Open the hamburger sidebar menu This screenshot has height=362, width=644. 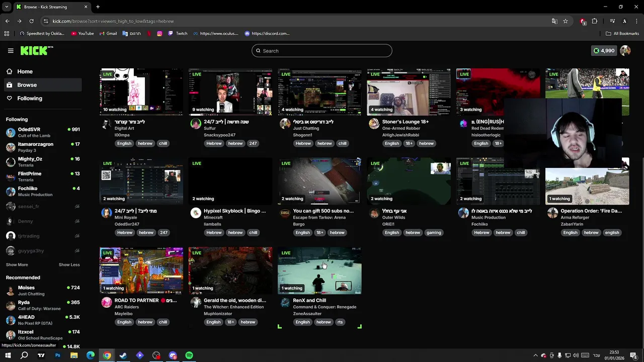tap(11, 51)
